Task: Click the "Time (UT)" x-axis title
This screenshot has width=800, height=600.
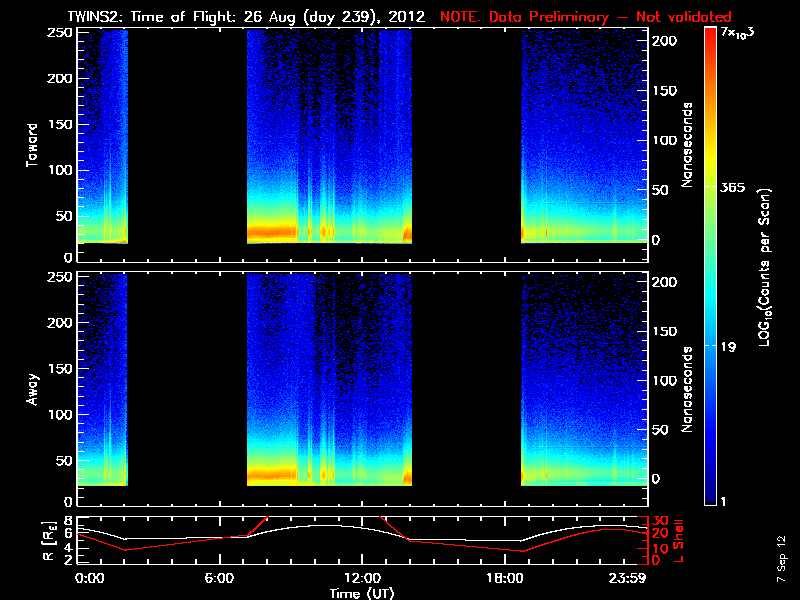Action: coord(362,593)
